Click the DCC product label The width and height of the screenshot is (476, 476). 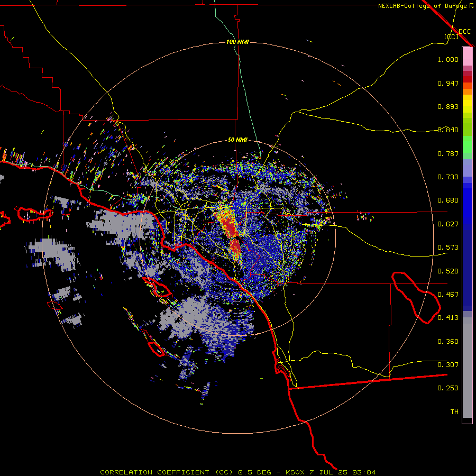coord(464,32)
